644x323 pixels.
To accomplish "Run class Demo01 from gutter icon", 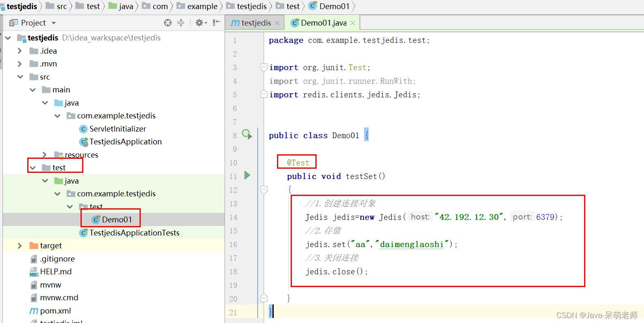I will (x=246, y=134).
